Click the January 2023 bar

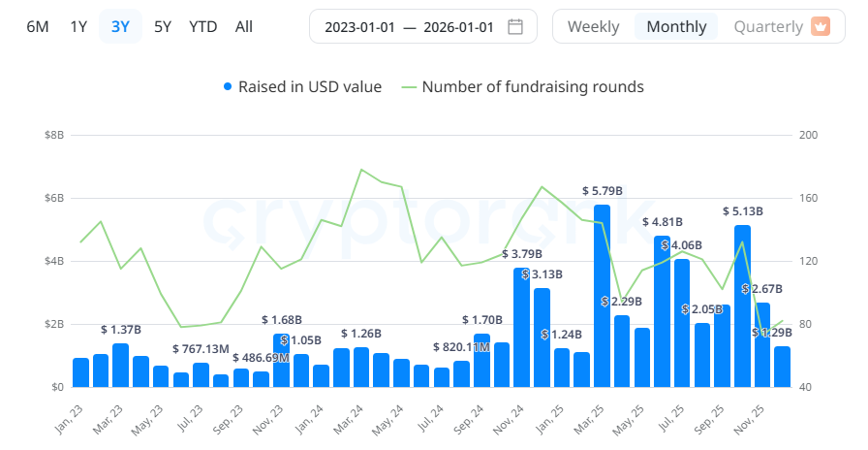(x=80, y=372)
